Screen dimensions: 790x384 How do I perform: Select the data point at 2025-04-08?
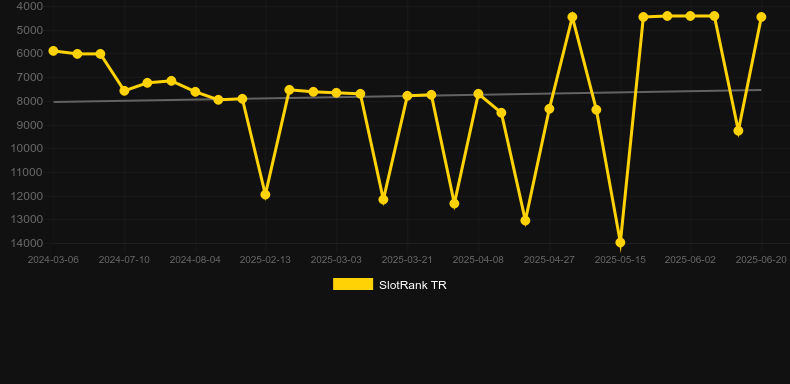pyautogui.click(x=479, y=94)
